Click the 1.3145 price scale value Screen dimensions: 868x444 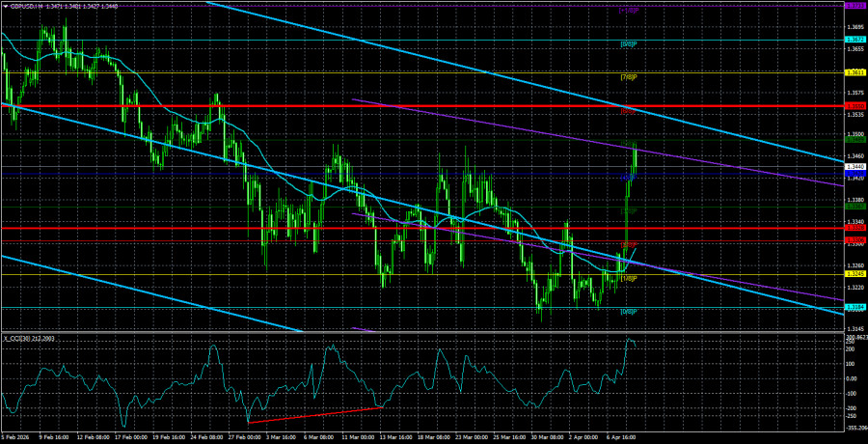[855, 328]
